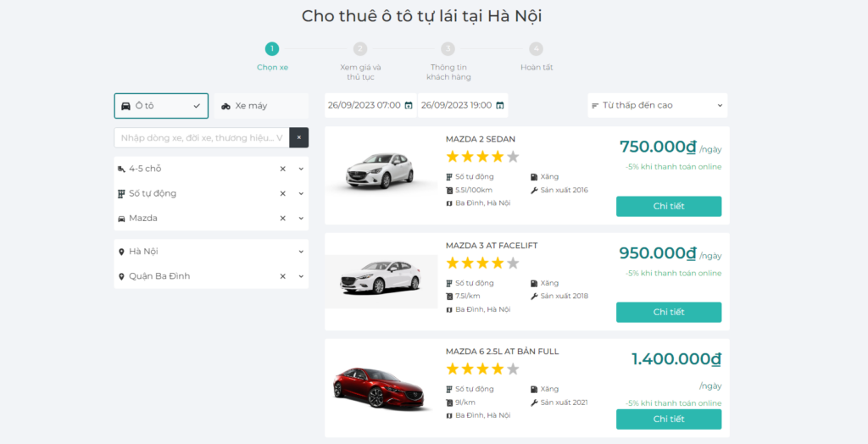Click the calendar icon beside the 19:00 return date
The height and width of the screenshot is (444, 868).
tap(500, 106)
